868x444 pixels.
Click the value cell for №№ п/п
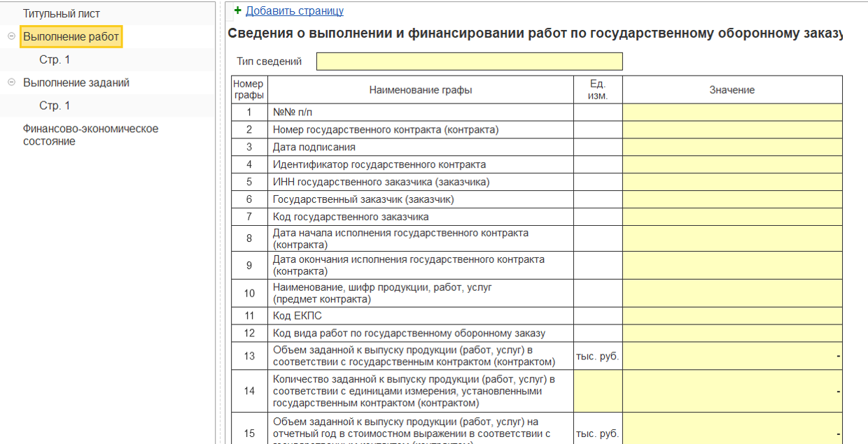click(732, 113)
